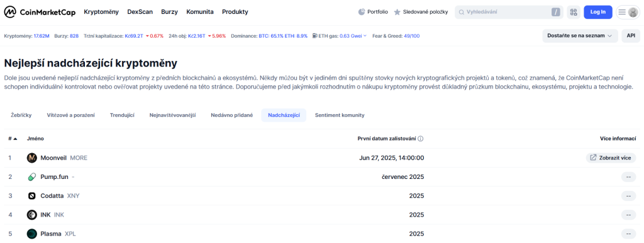Click the Jméno column header

click(x=35, y=139)
